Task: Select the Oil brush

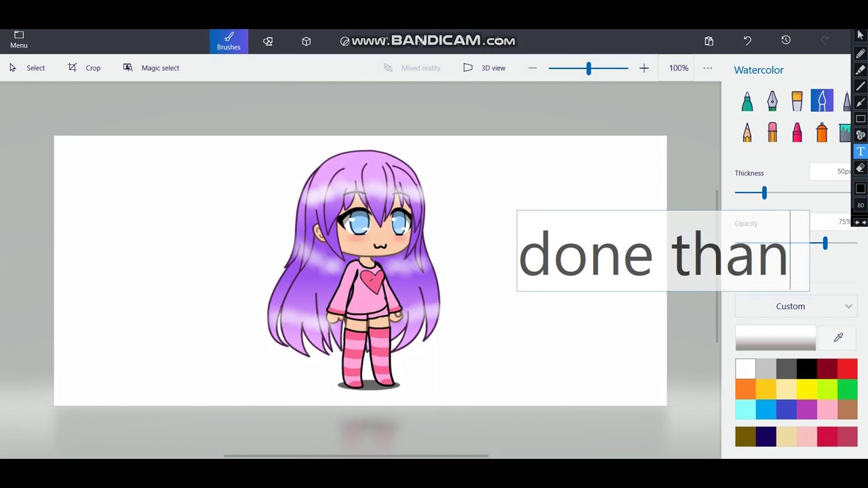Action: click(797, 101)
